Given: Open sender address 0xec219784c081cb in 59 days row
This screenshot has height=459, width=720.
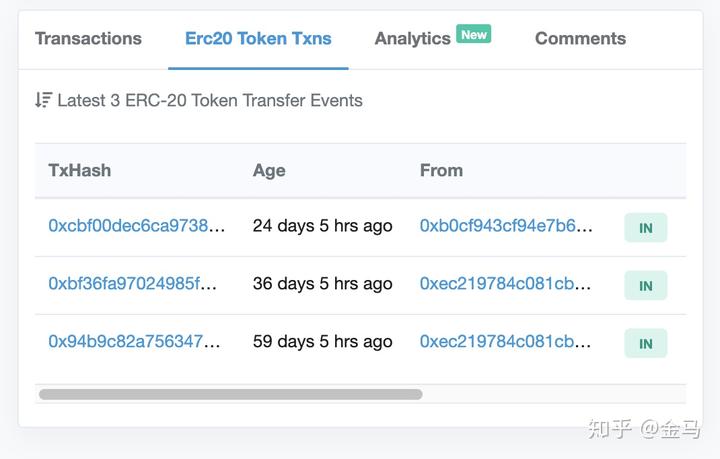Looking at the screenshot, I should [x=506, y=342].
